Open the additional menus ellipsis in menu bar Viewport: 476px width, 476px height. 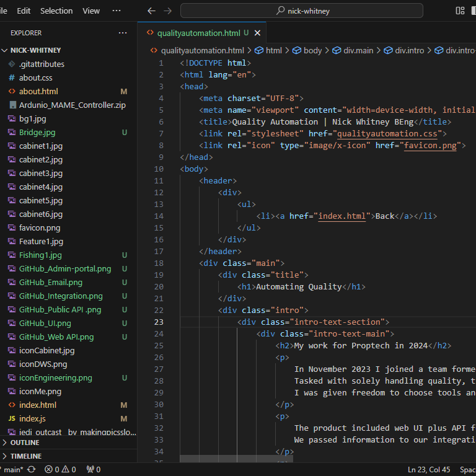[x=117, y=11]
